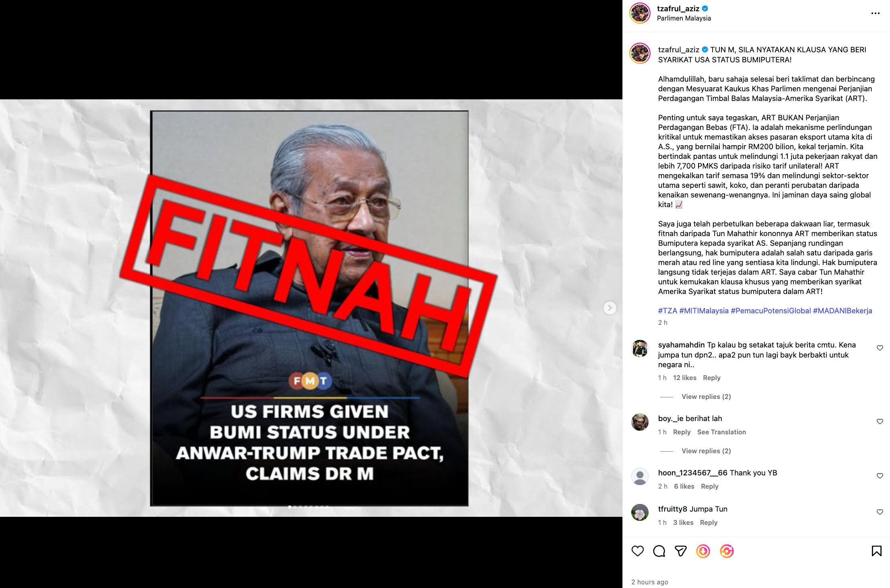Like boy._ie's comment heart

[x=880, y=421]
